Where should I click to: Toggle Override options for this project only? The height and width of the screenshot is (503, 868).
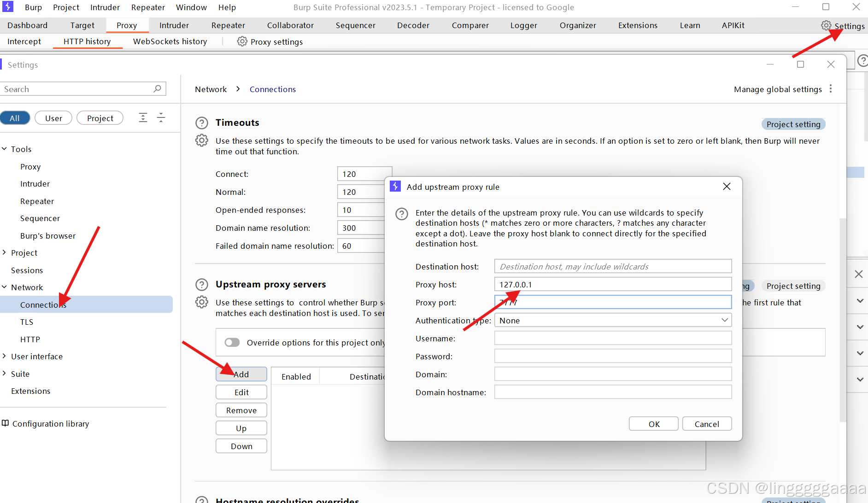click(x=232, y=342)
